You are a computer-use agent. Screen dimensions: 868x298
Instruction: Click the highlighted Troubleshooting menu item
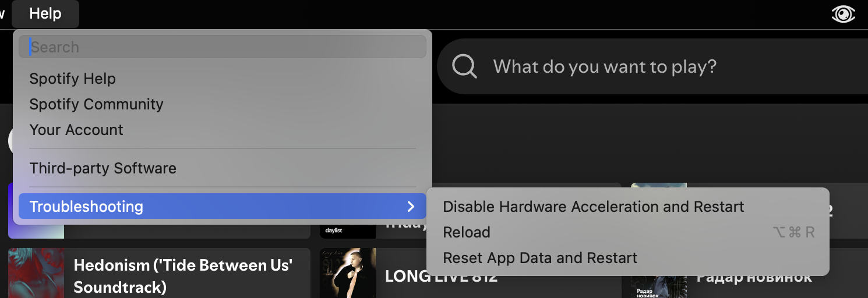point(223,206)
